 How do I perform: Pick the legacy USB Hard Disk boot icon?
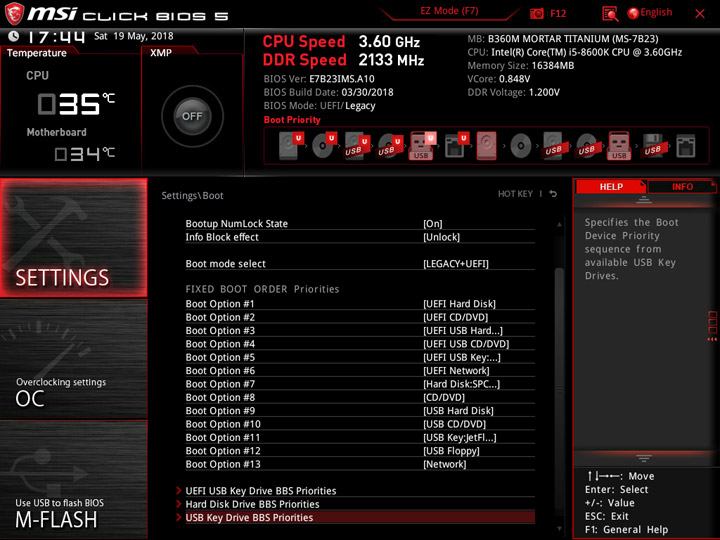(x=553, y=146)
